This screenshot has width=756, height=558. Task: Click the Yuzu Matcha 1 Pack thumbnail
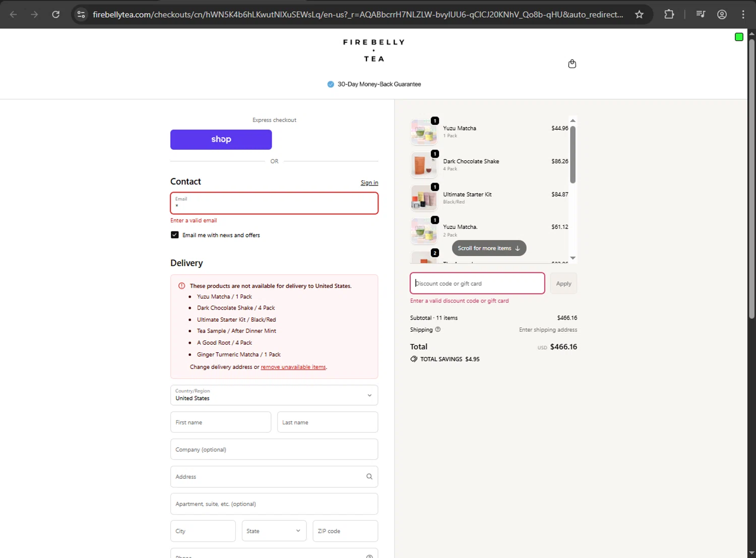click(x=424, y=132)
